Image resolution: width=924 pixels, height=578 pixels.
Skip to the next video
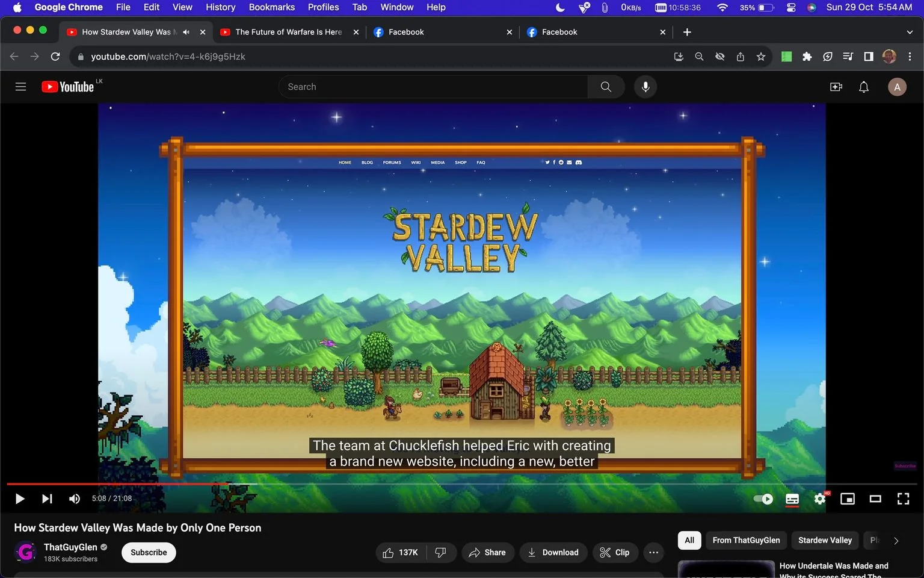tap(47, 499)
